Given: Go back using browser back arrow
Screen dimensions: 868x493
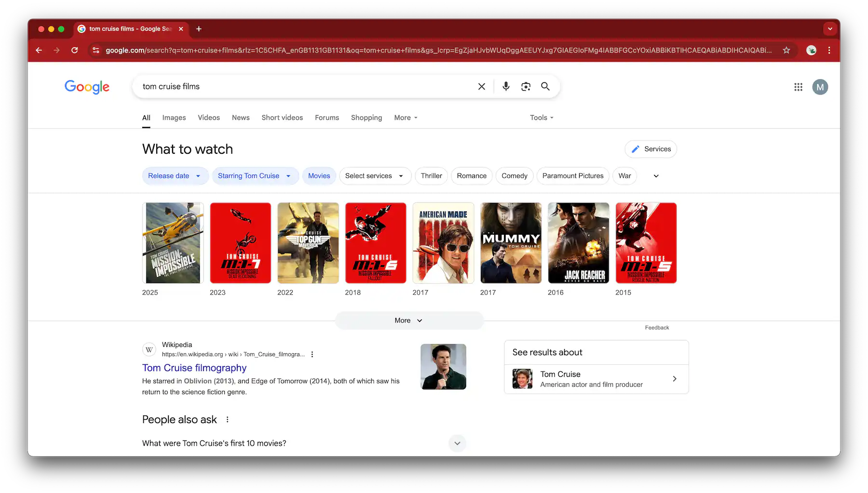Looking at the screenshot, I should pyautogui.click(x=39, y=50).
